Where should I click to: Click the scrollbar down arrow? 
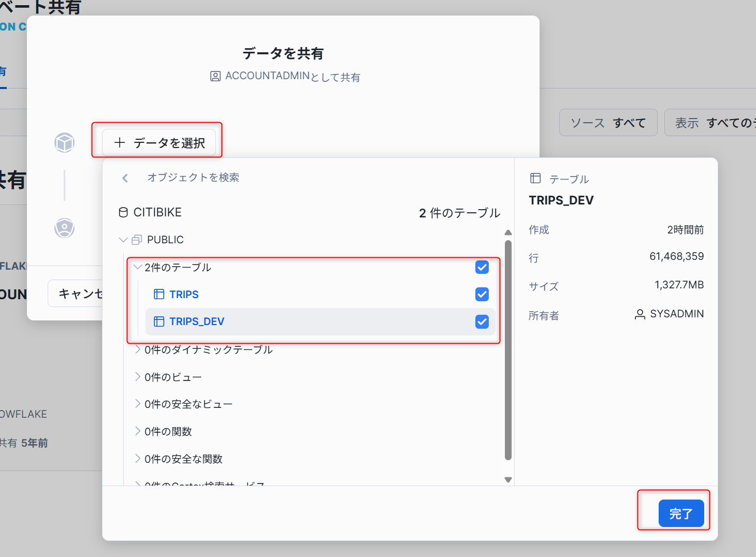[508, 480]
